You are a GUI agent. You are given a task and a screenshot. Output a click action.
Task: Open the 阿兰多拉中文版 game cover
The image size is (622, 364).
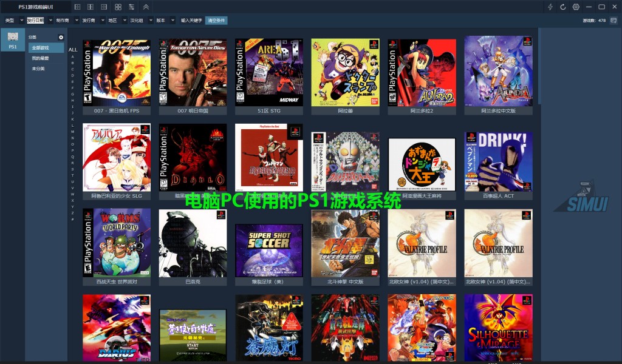(498, 71)
